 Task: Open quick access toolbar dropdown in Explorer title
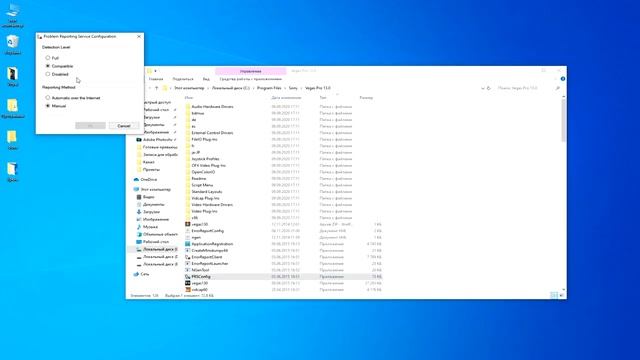155,71
